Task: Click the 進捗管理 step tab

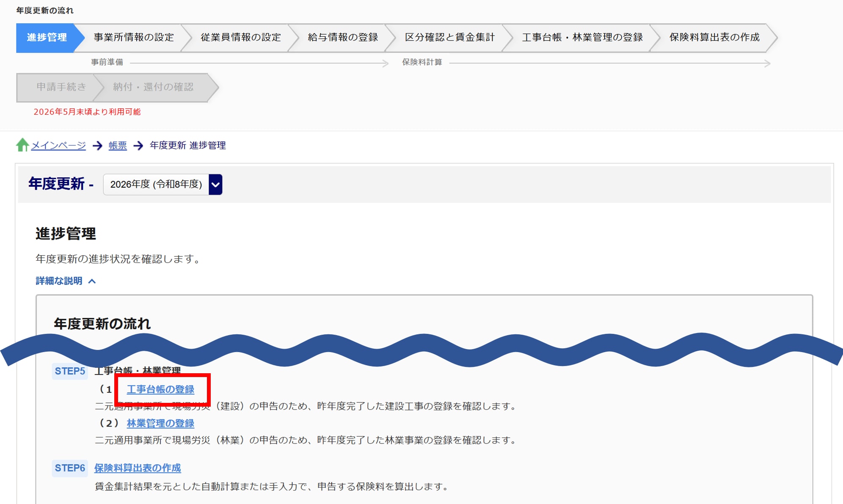Action: coord(47,38)
